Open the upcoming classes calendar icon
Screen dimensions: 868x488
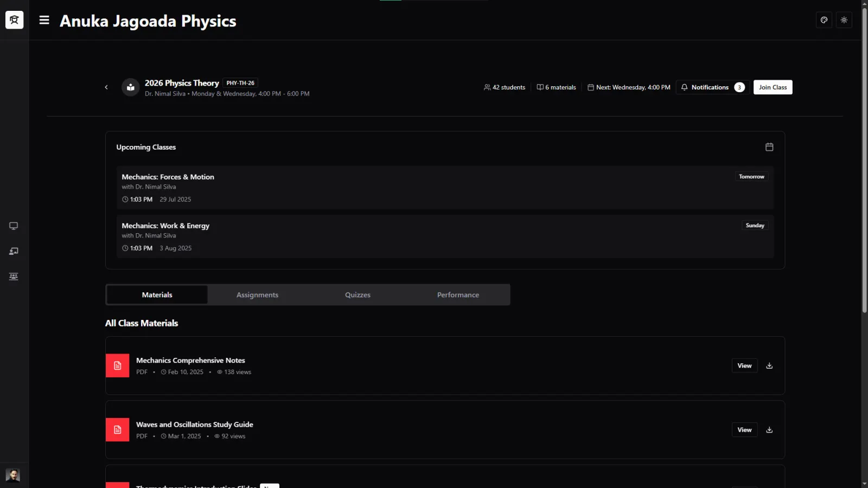[769, 147]
